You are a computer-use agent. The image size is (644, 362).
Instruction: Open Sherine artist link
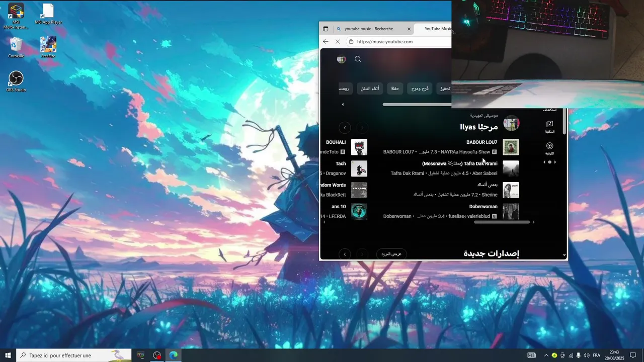pyautogui.click(x=489, y=195)
